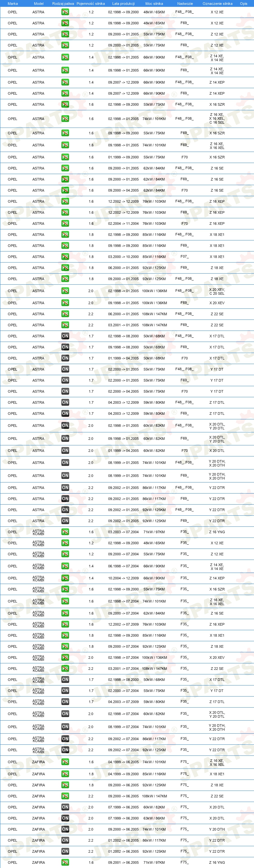
Task: Click petrol icon in Astra F69_ Z 22 SE row
Action: [65, 325]
